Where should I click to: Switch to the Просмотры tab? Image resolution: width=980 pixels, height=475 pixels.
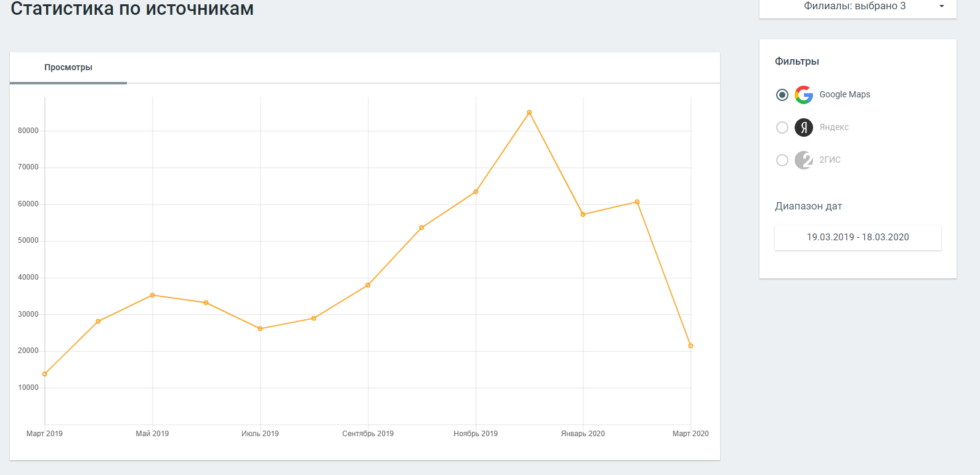coord(68,68)
